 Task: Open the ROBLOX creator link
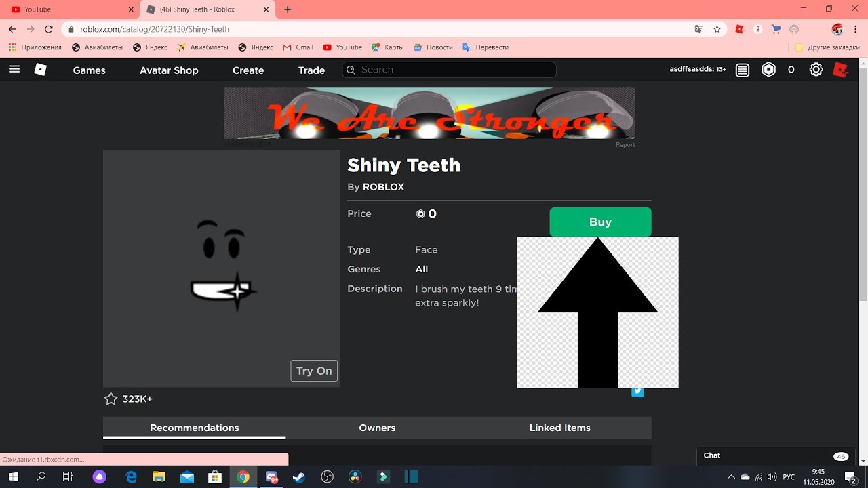(x=383, y=187)
